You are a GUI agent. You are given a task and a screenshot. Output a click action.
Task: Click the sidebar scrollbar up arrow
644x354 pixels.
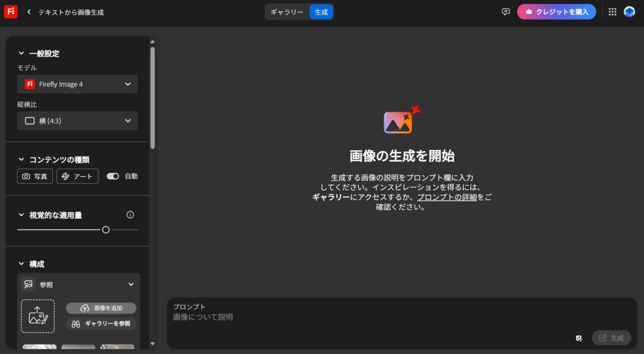152,41
